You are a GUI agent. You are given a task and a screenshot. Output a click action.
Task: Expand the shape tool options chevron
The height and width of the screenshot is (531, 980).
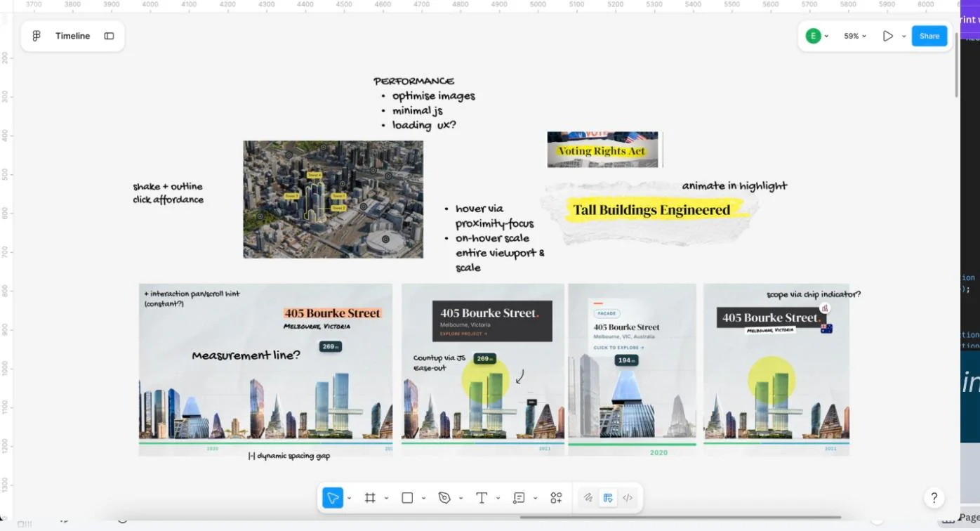[423, 498]
